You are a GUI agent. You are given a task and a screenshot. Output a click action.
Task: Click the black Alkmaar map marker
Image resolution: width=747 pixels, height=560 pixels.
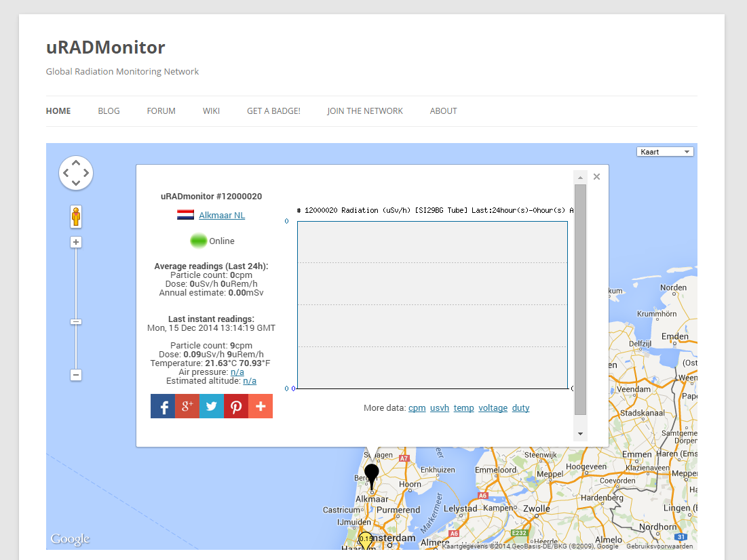pyautogui.click(x=372, y=476)
